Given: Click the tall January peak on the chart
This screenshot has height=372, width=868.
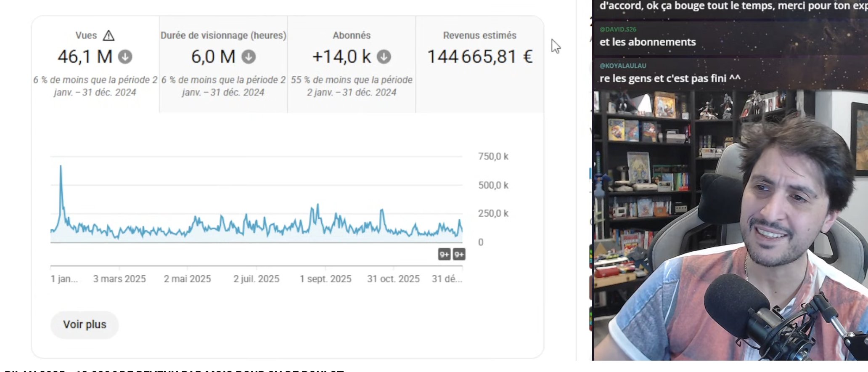Looking at the screenshot, I should [61, 168].
